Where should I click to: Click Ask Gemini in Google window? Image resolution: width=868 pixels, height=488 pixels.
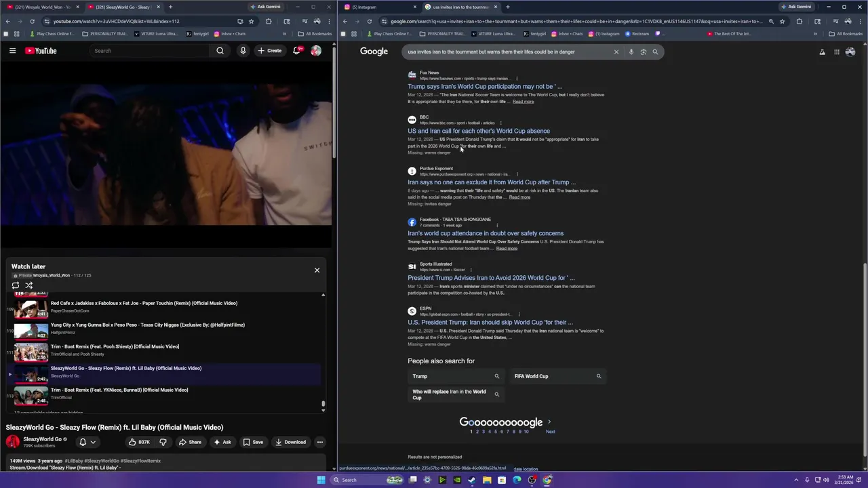click(x=796, y=7)
